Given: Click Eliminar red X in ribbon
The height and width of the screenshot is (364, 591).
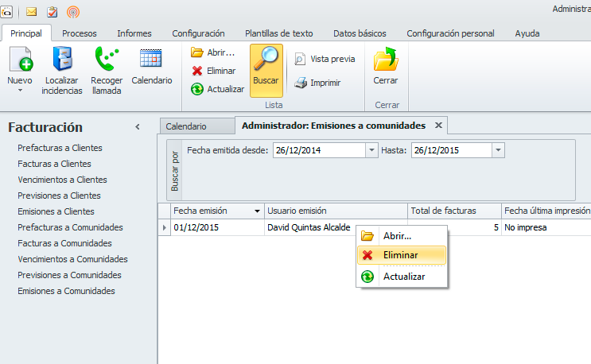Looking at the screenshot, I should [x=196, y=71].
